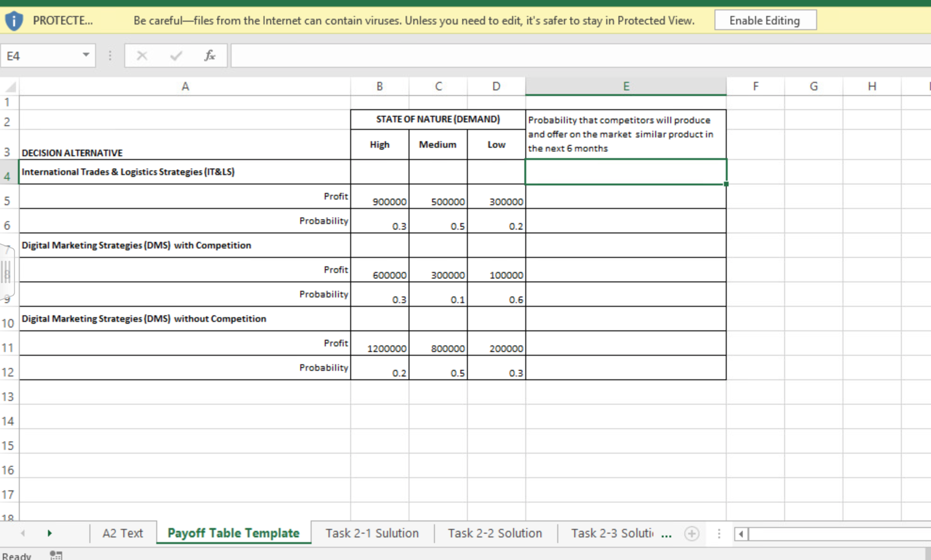Select the Payoff Table Template tab
The width and height of the screenshot is (931, 560).
pos(233,533)
